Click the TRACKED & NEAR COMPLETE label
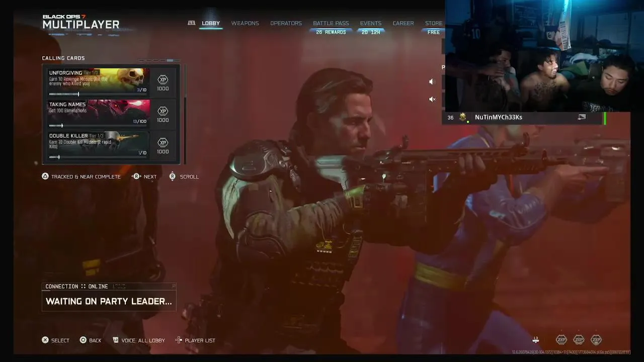Image resolution: width=644 pixels, height=362 pixels. pos(86,177)
